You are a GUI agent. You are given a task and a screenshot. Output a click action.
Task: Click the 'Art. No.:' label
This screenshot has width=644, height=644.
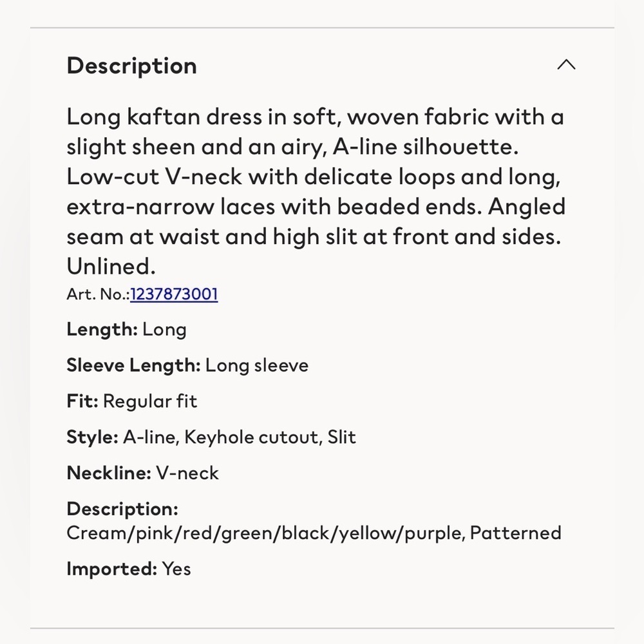pos(98,294)
